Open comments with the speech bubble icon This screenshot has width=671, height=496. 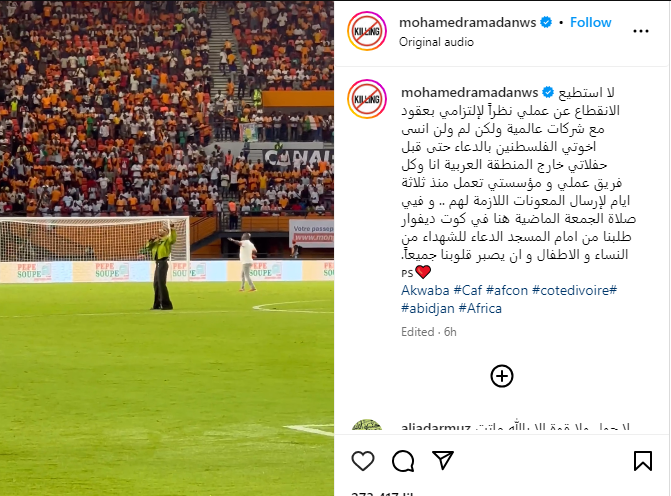point(403,461)
